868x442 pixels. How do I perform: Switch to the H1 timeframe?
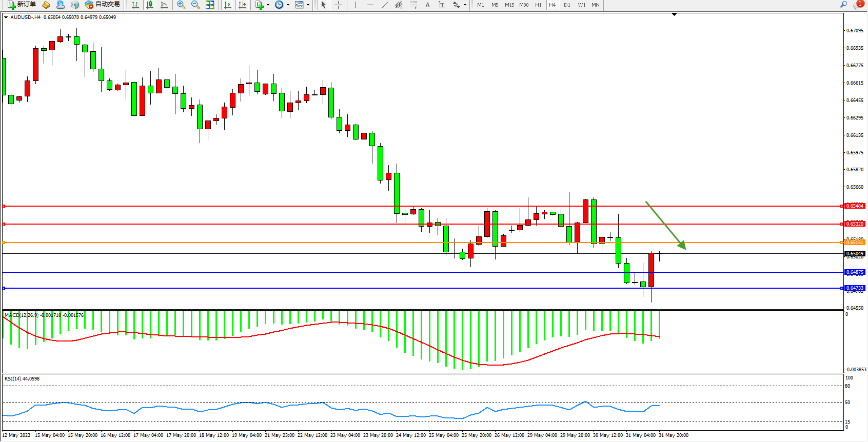coord(538,5)
